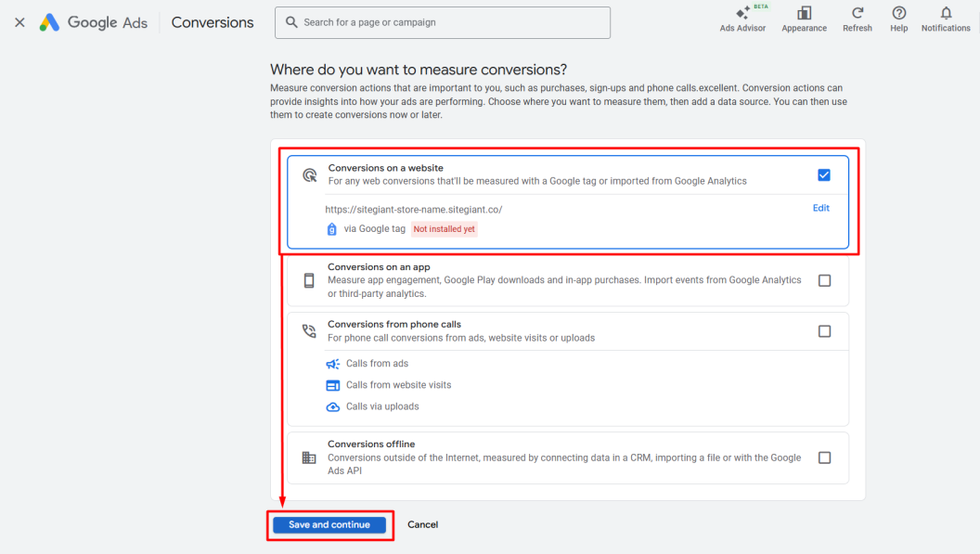
Task: Open the Notifications bell icon
Action: click(x=946, y=13)
